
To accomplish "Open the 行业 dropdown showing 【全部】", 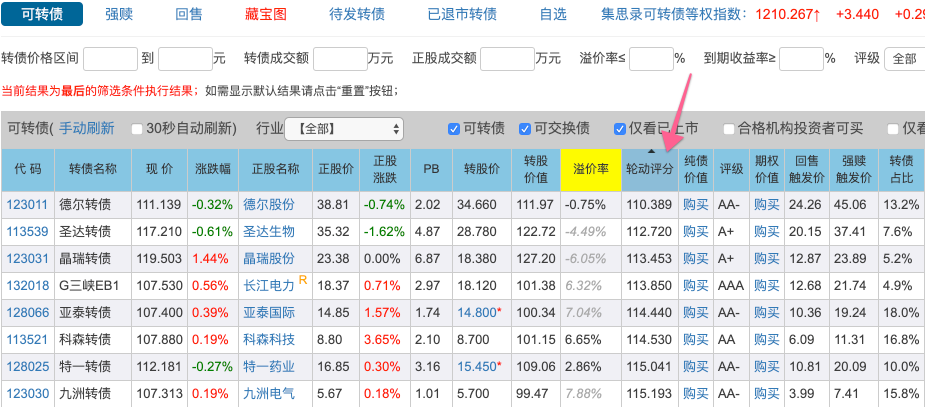I will coord(344,129).
